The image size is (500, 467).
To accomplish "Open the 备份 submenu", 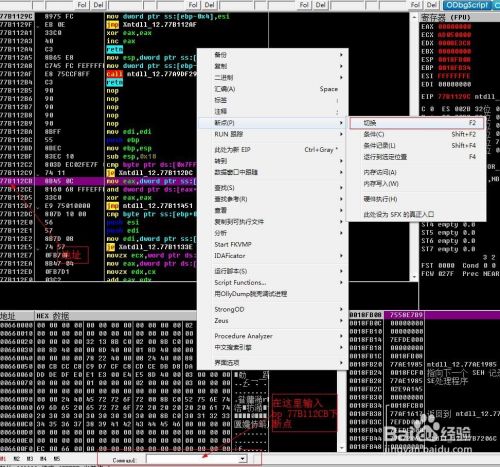I will pyautogui.click(x=273, y=55).
